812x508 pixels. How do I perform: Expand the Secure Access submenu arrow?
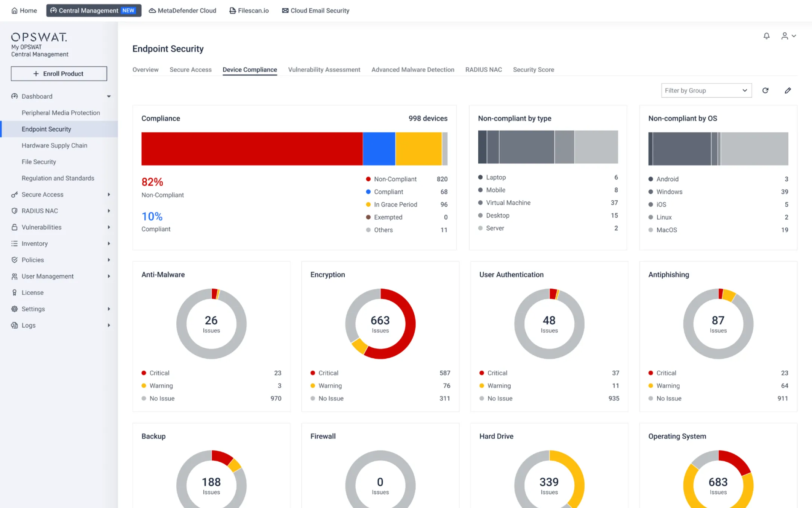[109, 195]
